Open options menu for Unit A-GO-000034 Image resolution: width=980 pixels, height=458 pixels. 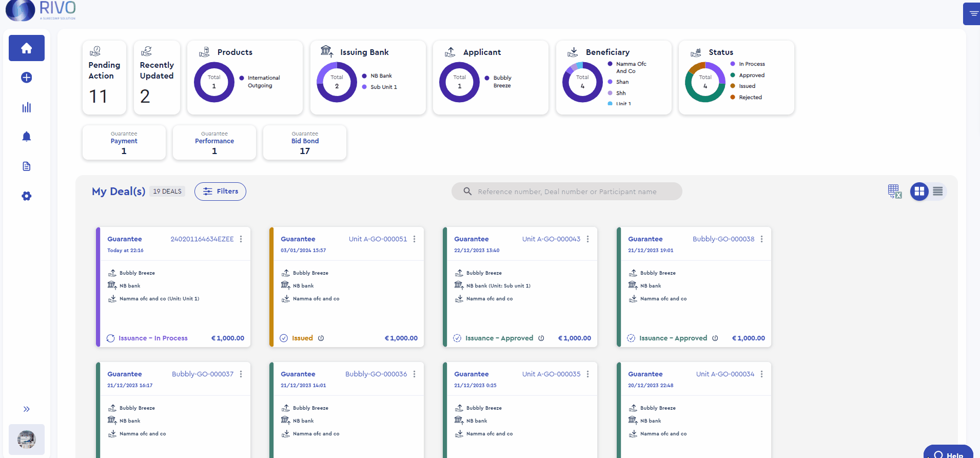click(x=762, y=374)
